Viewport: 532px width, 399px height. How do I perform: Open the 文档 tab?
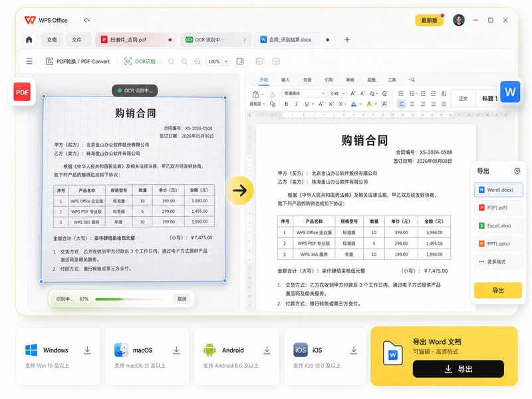click(x=52, y=40)
